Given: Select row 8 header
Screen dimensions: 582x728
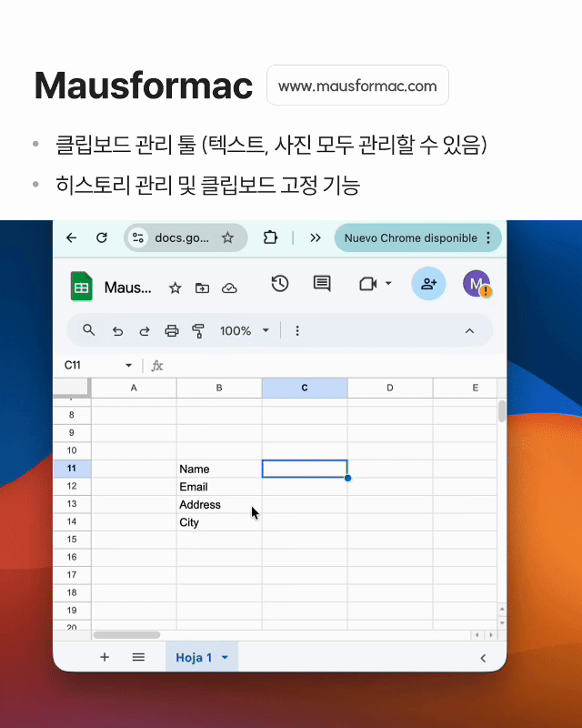Looking at the screenshot, I should (72, 415).
